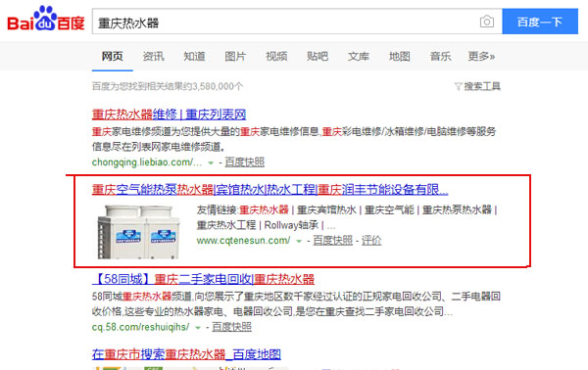Image resolution: width=588 pixels, height=370 pixels.
Task: Select the 网页 tab
Action: 112,57
